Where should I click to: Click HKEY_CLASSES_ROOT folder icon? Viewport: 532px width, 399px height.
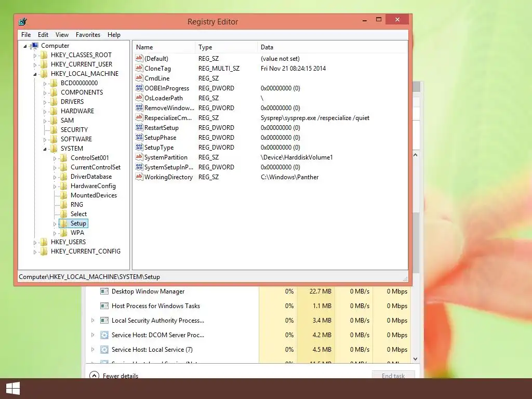point(44,55)
